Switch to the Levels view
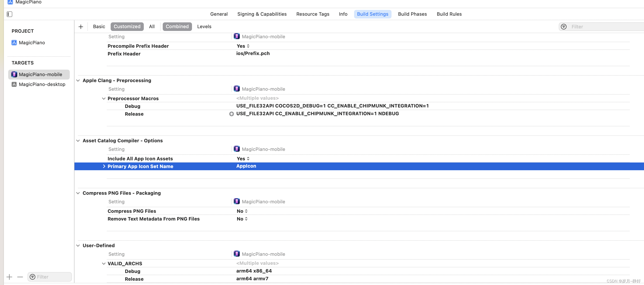Image resolution: width=644 pixels, height=285 pixels. pyautogui.click(x=204, y=26)
